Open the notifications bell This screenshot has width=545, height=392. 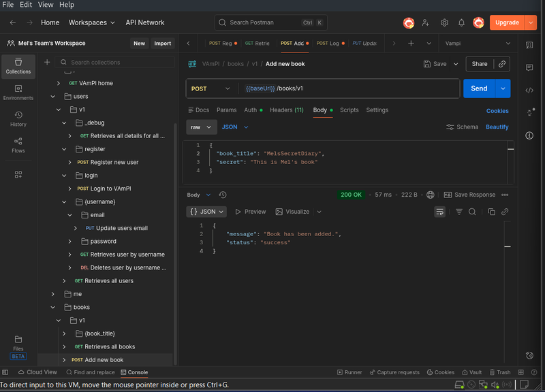(461, 22)
